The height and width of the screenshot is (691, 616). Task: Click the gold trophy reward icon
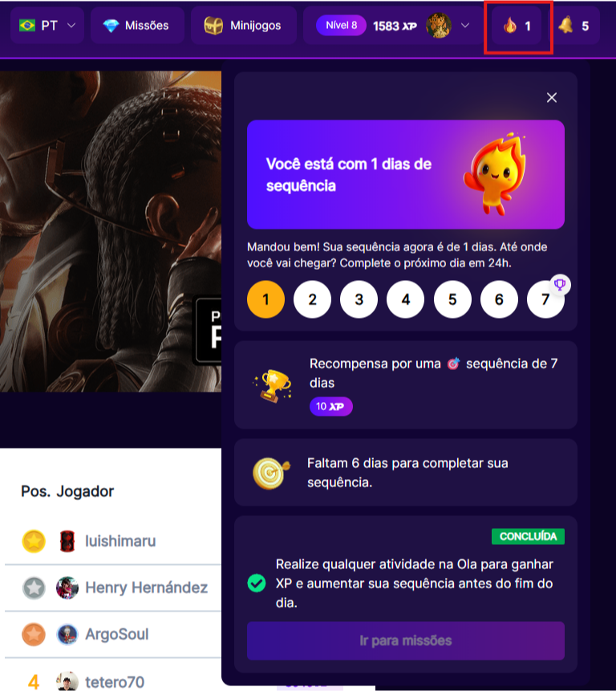[273, 385]
